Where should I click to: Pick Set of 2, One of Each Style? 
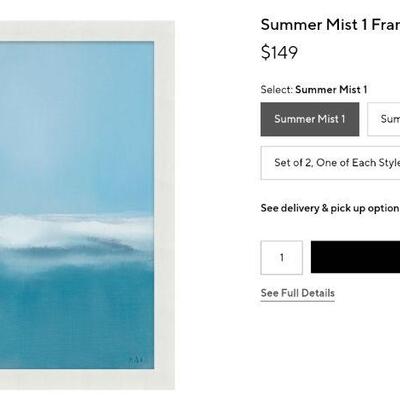[330, 163]
